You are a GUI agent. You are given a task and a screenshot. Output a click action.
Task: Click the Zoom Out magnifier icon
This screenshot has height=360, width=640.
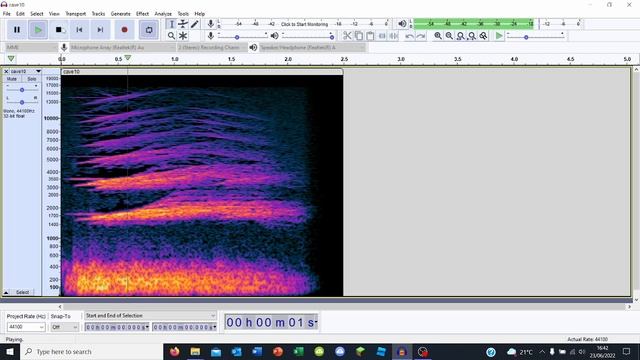[449, 36]
